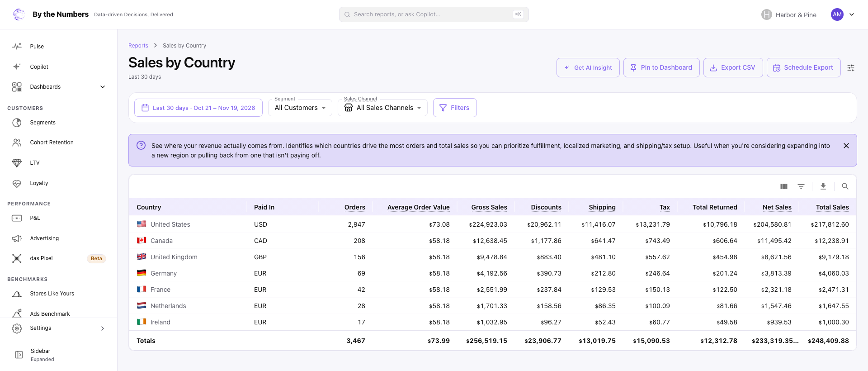The width and height of the screenshot is (868, 371).
Task: Click the Advertising megaphone icon
Action: pyautogui.click(x=17, y=238)
